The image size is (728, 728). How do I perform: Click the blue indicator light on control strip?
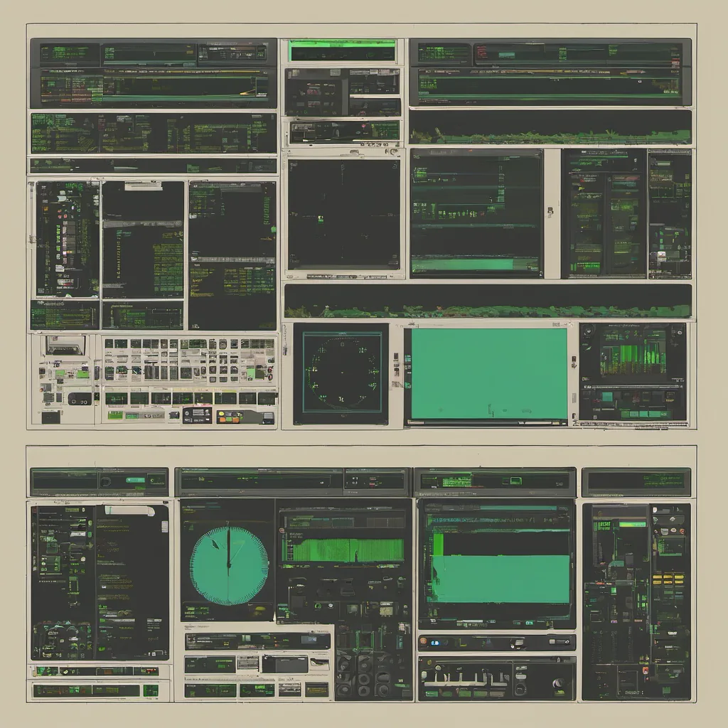[x=435, y=642]
